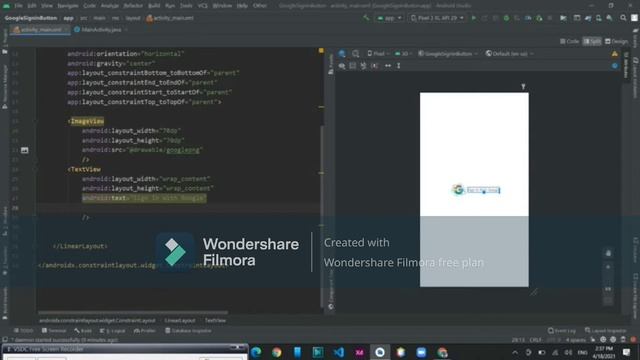This screenshot has height=360, width=640.
Task: Click the green Debug bug icon
Action: [x=506, y=18]
